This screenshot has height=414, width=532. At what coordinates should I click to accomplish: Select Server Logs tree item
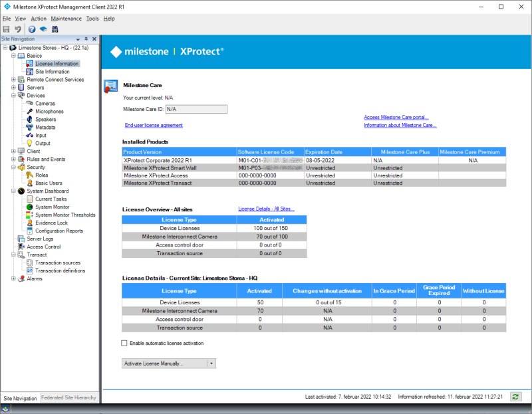pos(40,239)
